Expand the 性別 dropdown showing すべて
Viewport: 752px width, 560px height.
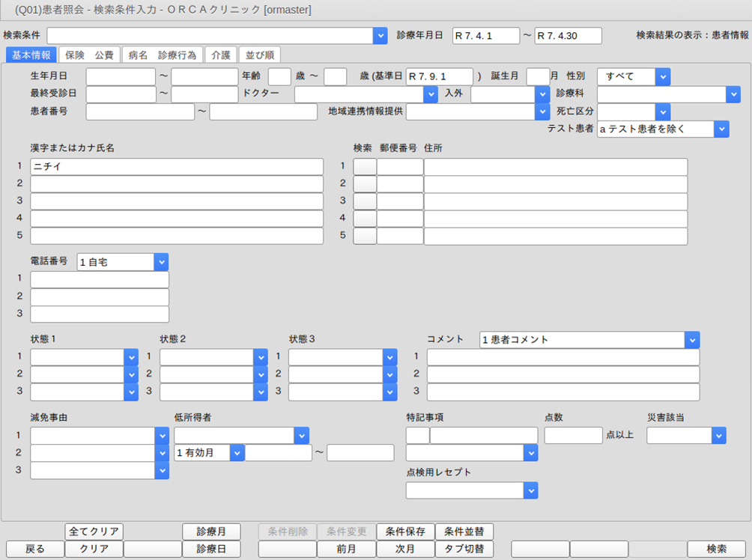[x=662, y=76]
